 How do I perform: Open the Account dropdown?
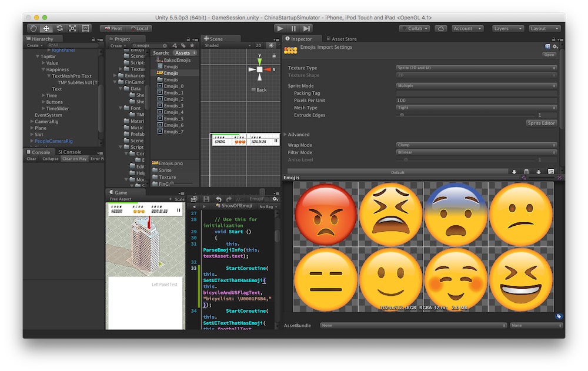click(x=467, y=28)
